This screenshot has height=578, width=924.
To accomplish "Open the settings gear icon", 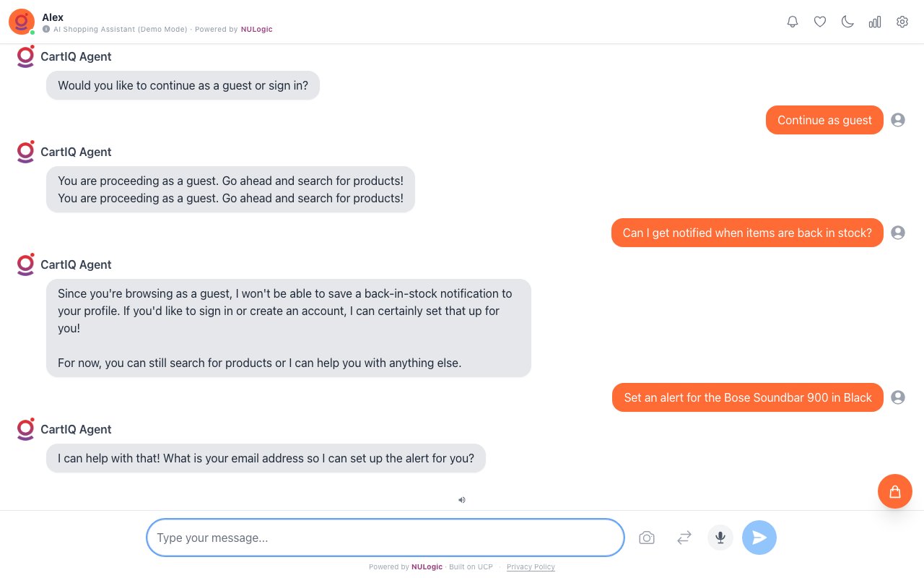I will (x=902, y=22).
